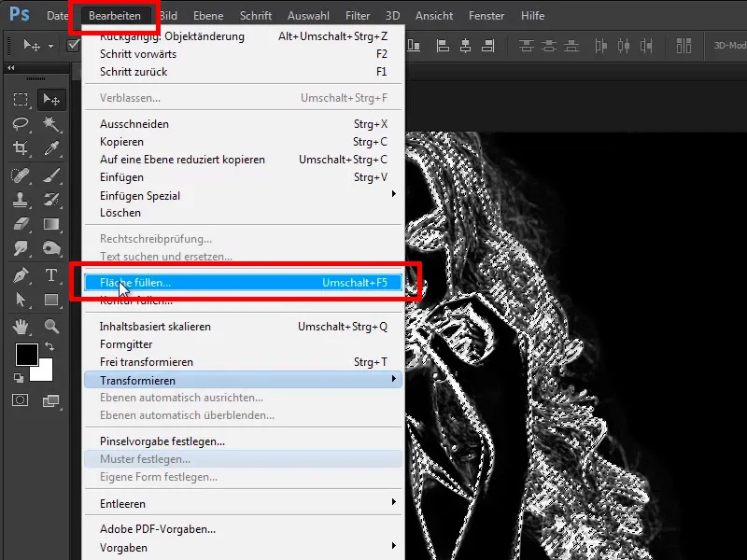This screenshot has width=747, height=560.
Task: Select the Clone Stamp tool
Action: click(x=21, y=200)
